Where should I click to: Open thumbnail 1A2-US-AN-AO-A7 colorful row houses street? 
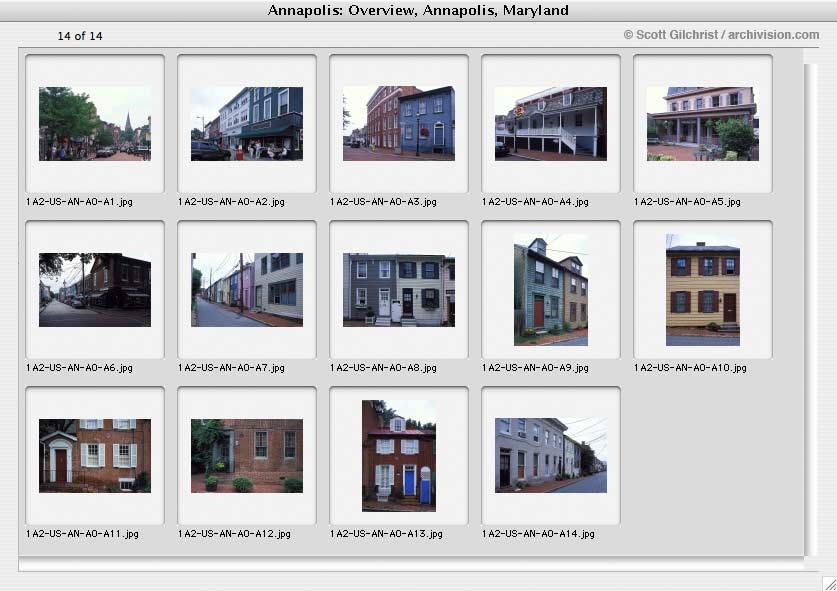point(247,290)
